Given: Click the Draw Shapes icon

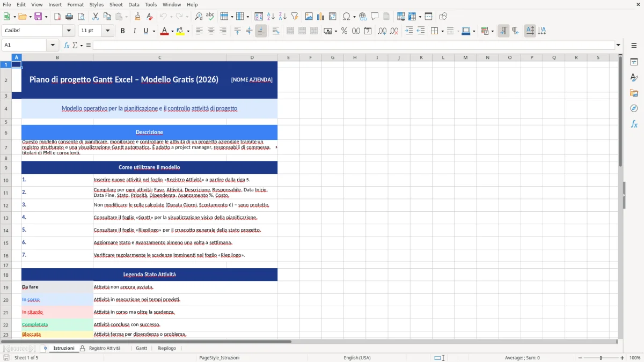Looking at the screenshot, I should click(443, 17).
